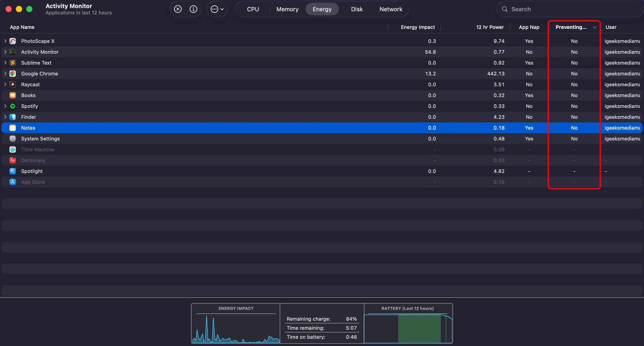The width and height of the screenshot is (644, 346).
Task: Click the Notes app icon
Action: pyautogui.click(x=13, y=128)
